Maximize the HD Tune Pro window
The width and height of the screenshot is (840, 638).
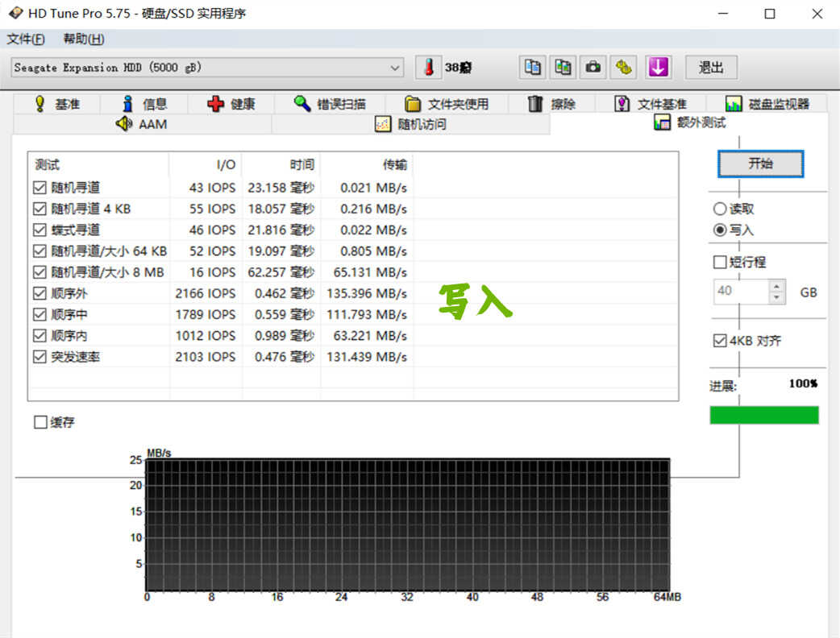(x=770, y=14)
